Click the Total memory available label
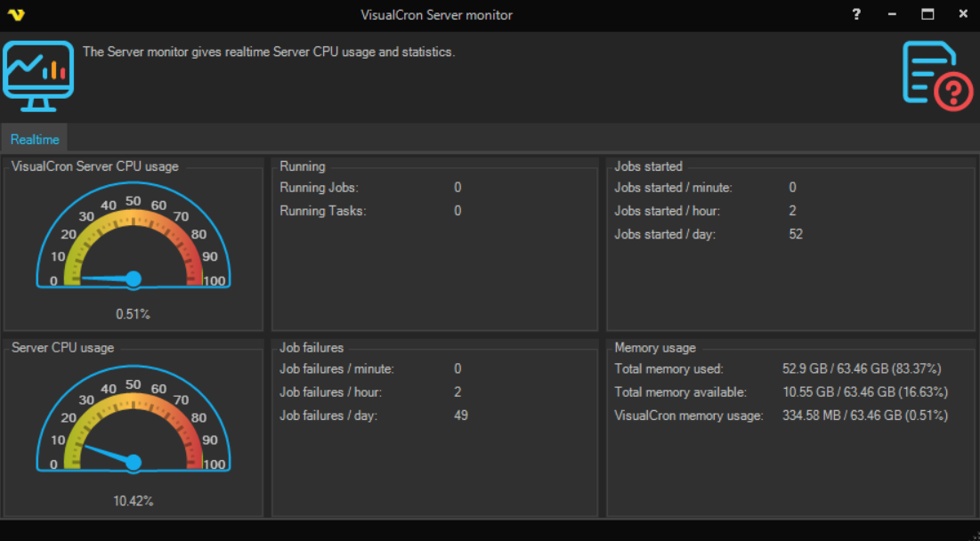The width and height of the screenshot is (980, 541). coord(680,392)
